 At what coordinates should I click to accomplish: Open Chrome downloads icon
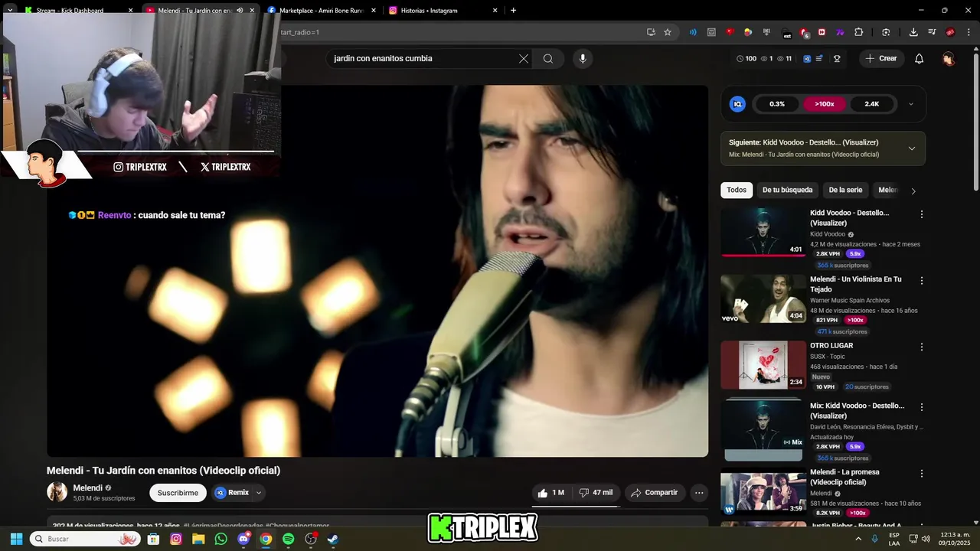913,32
